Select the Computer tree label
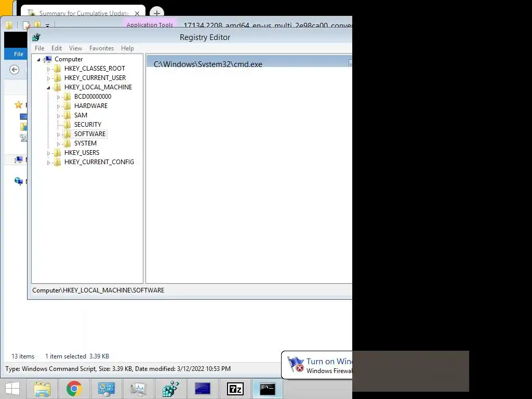This screenshot has width=532, height=399. point(69,59)
